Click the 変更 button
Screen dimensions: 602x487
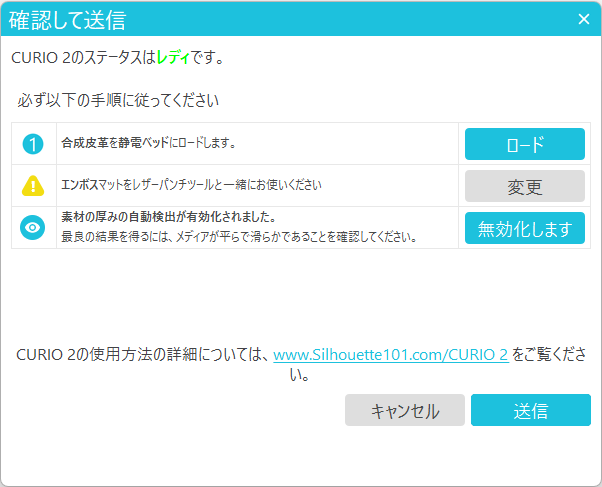click(x=524, y=186)
